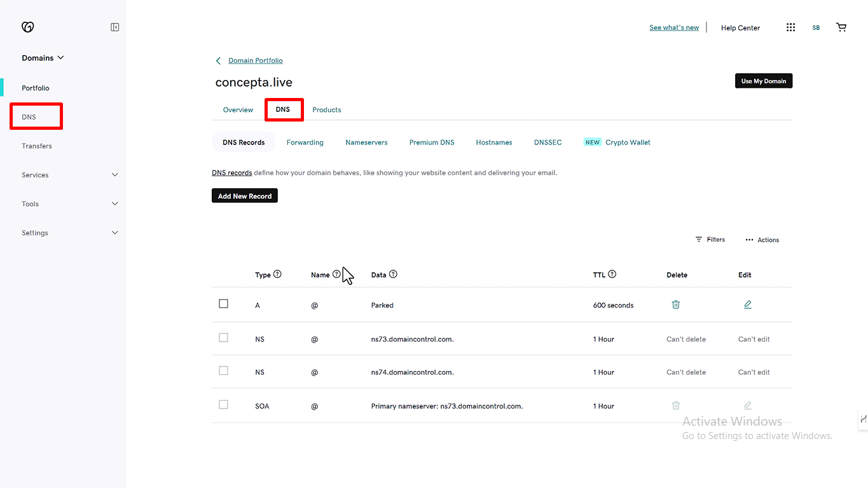The width and height of the screenshot is (868, 488).
Task: Open the Nameservers sub-tab
Action: [366, 143]
